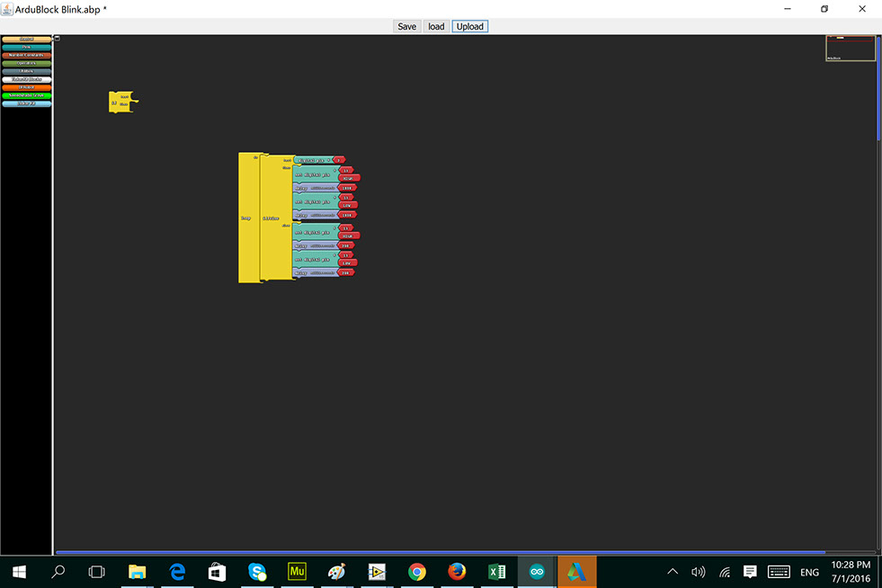Open Excel from the taskbar
The width and height of the screenshot is (882, 588).
[496, 572]
